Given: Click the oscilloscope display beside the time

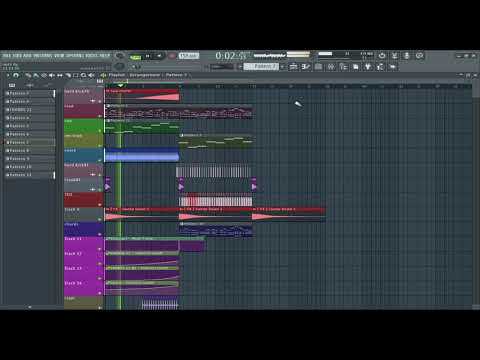Looking at the screenshot, I should [x=269, y=55].
